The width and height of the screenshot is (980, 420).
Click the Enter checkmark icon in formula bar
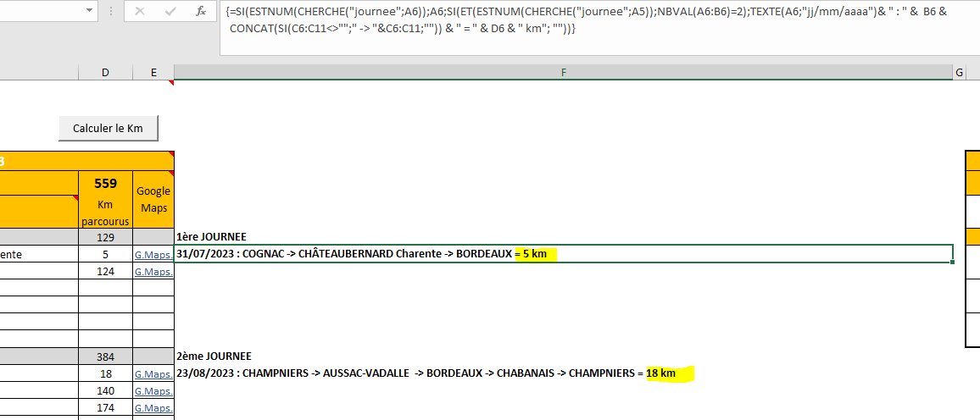(170, 12)
